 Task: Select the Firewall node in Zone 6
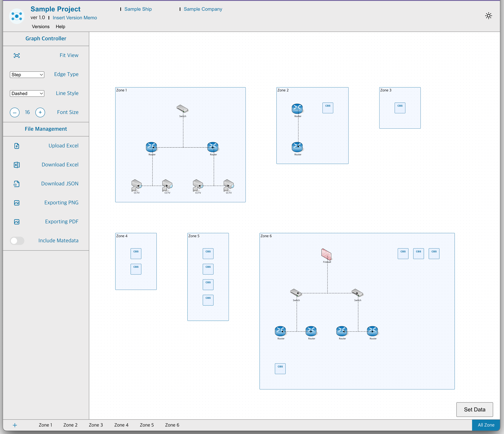coord(326,254)
